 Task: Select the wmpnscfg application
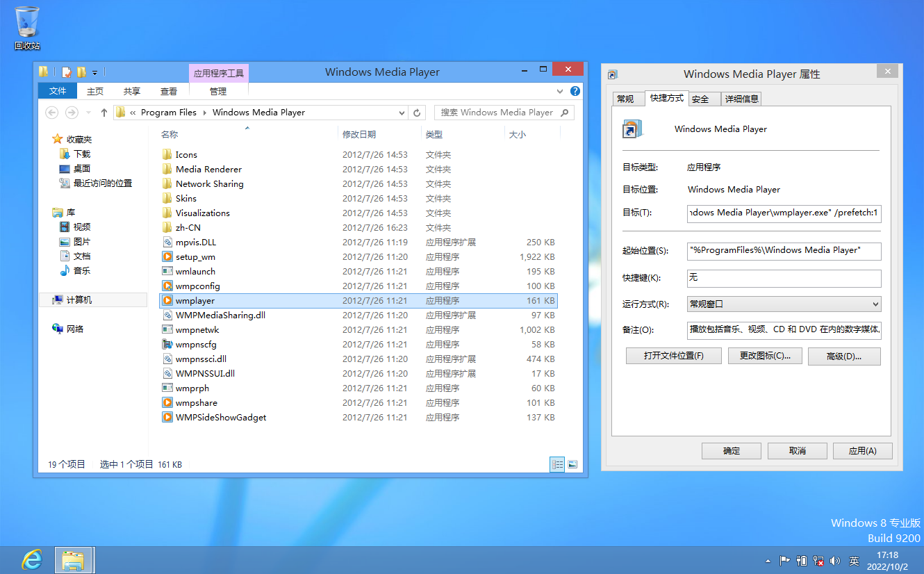pyautogui.click(x=358, y=344)
